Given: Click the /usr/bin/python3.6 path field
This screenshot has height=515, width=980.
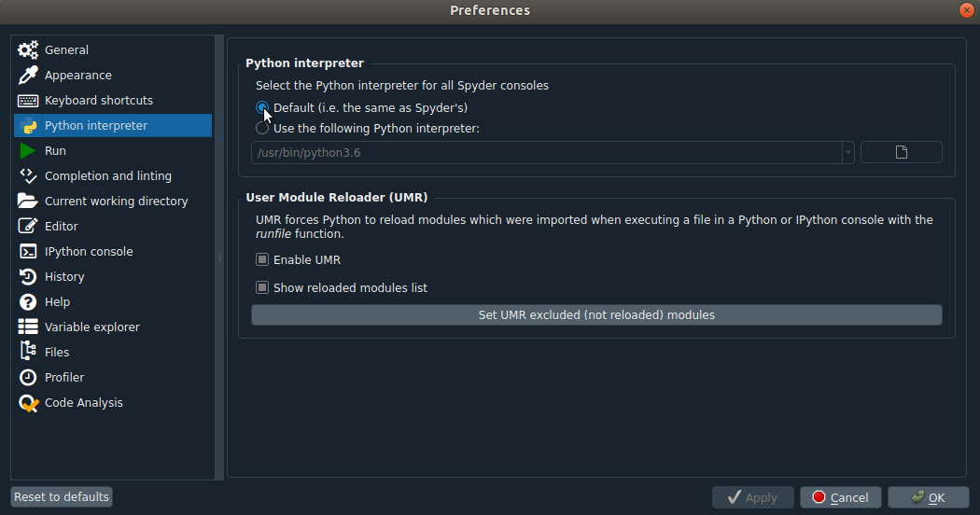Looking at the screenshot, I should 547,152.
